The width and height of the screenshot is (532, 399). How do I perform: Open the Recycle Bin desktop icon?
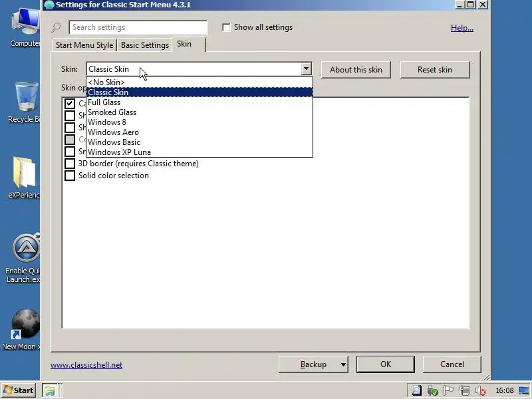[x=23, y=102]
